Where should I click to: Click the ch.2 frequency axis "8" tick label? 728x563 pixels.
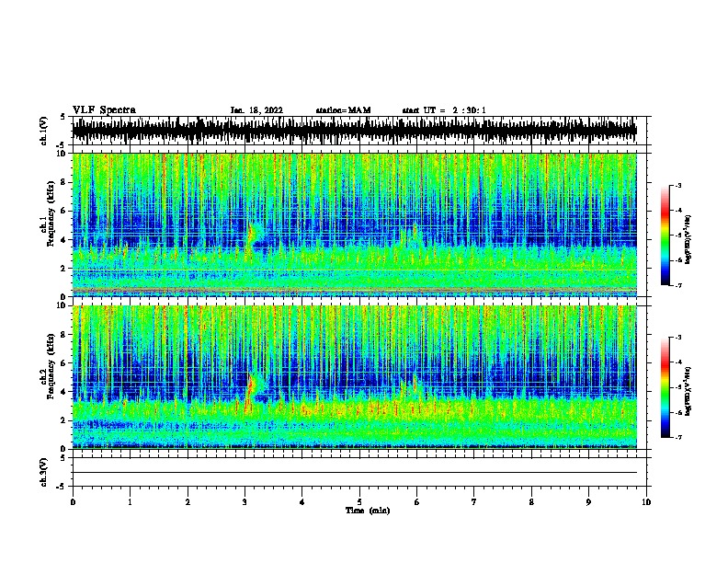pos(64,335)
